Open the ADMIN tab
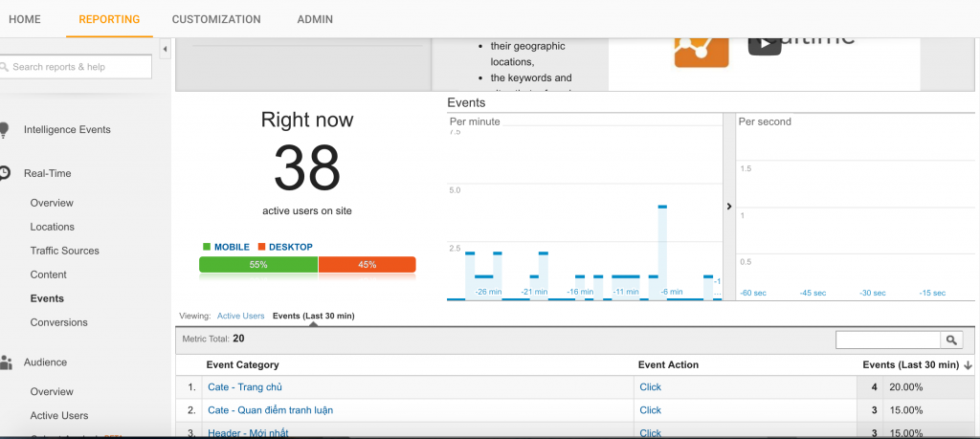Image resolution: width=980 pixels, height=439 pixels. tap(315, 19)
